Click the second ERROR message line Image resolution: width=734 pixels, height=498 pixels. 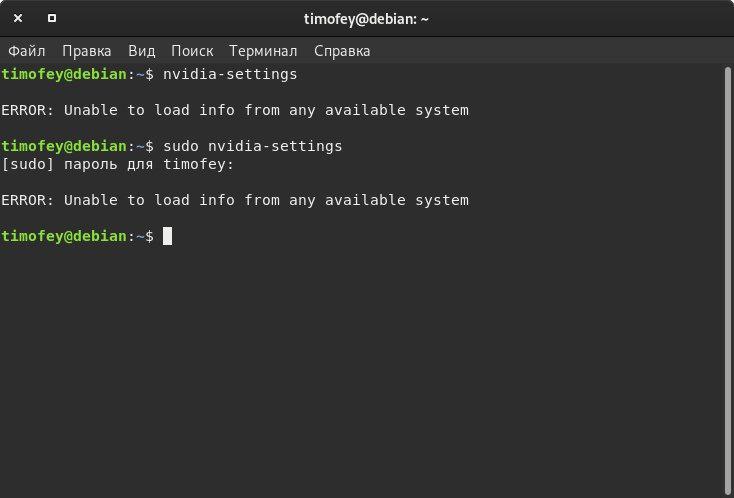click(x=235, y=200)
